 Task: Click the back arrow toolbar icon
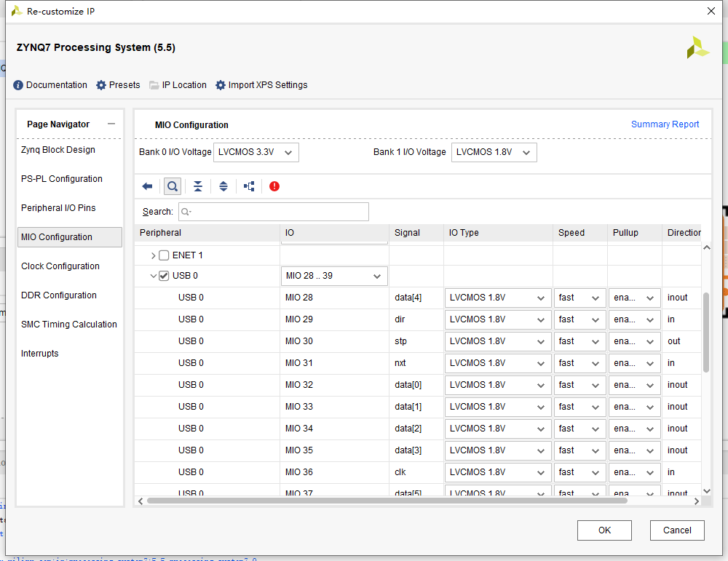[x=147, y=186]
